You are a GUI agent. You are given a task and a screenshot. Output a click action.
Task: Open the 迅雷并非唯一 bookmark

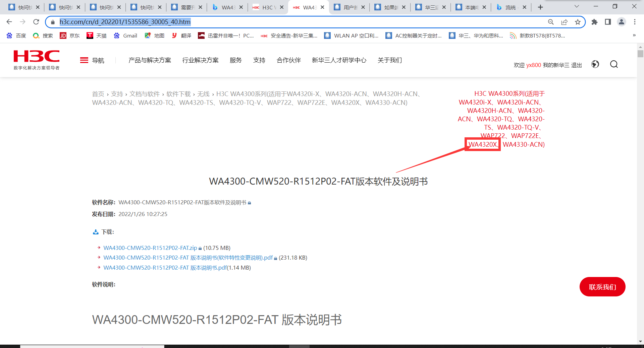226,36
